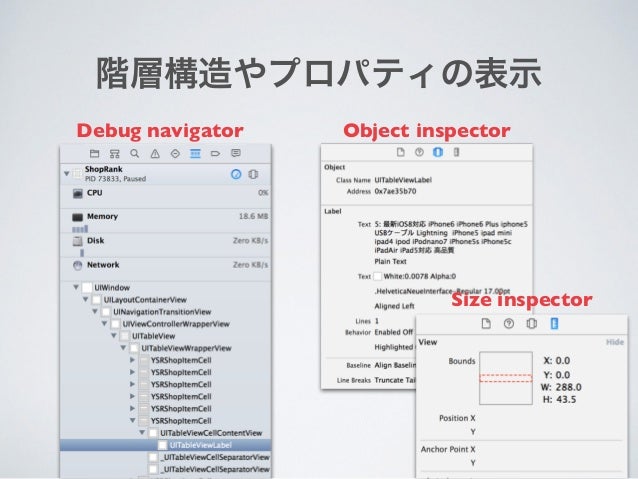Screen dimensions: 638x479
Task: Select the UITableViewCellContentView row
Action: [166, 433]
